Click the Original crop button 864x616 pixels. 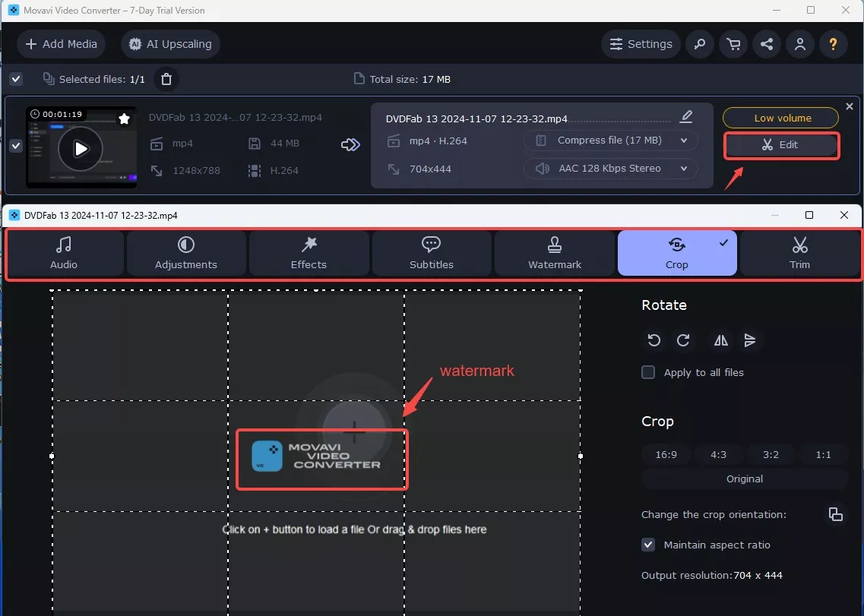click(x=745, y=479)
